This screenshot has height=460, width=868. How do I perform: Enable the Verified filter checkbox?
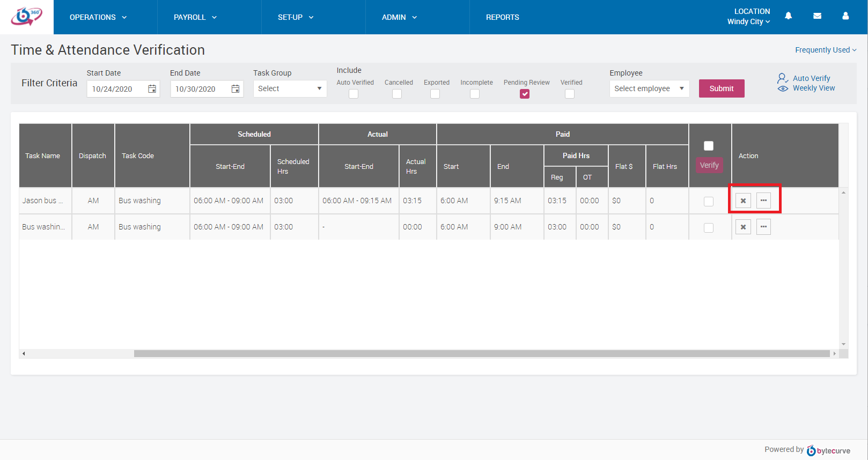pos(570,94)
